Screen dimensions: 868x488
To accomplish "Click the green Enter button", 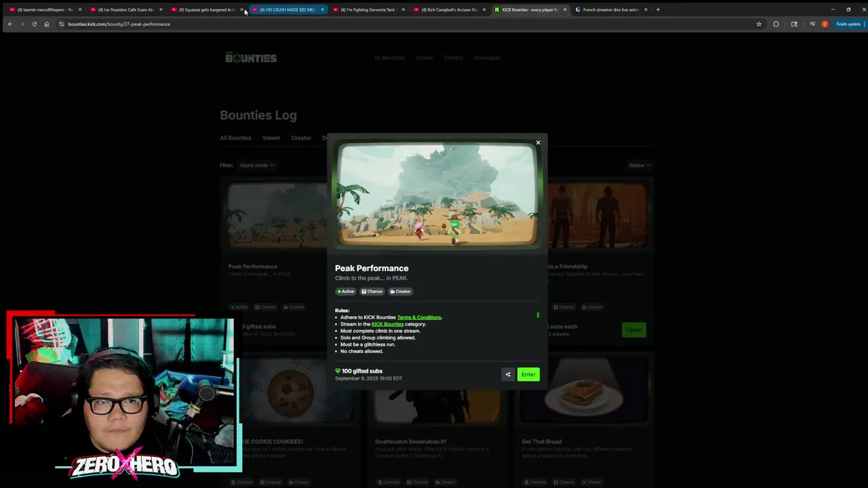I will click(x=528, y=374).
